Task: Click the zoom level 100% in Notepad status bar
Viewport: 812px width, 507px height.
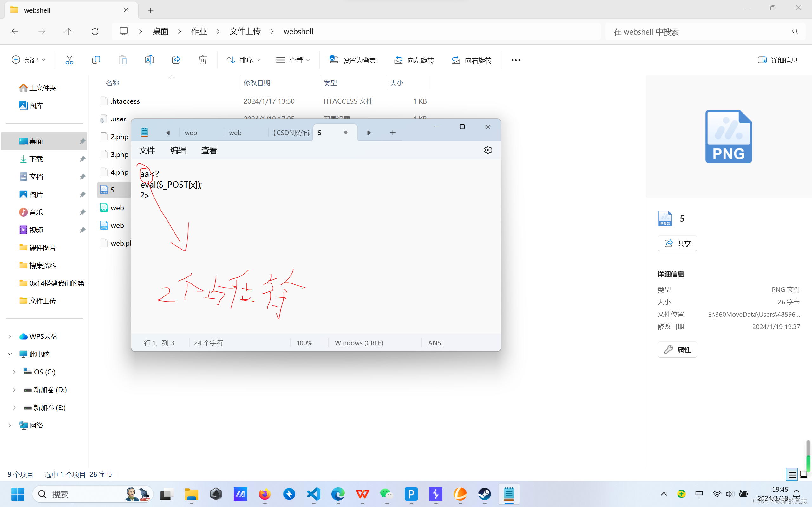Action: [304, 343]
